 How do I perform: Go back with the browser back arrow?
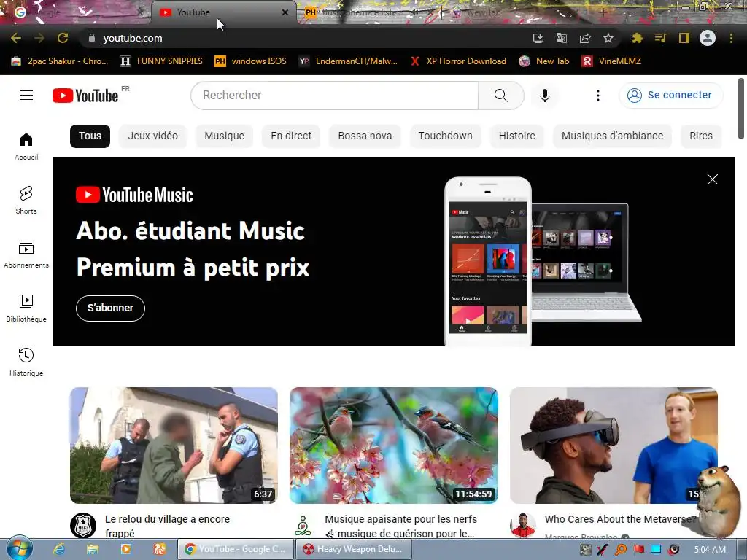16,38
